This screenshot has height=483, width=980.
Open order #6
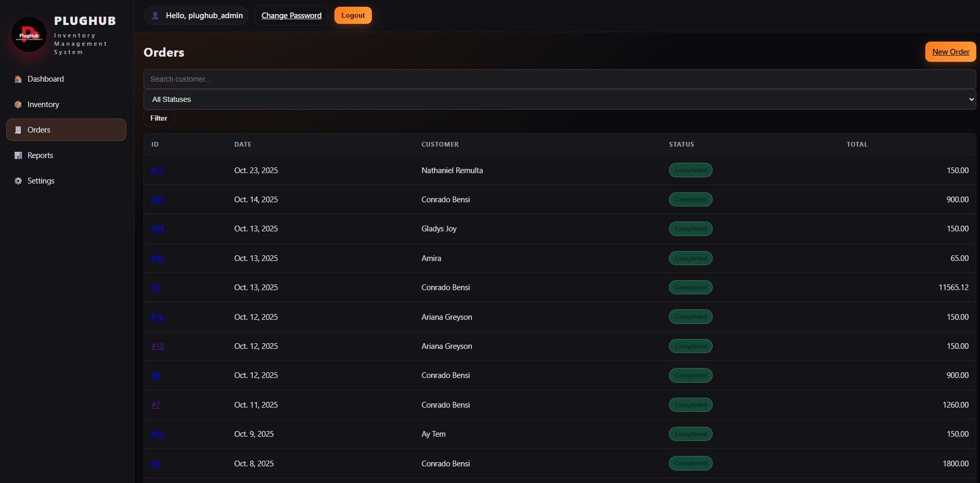coord(156,464)
